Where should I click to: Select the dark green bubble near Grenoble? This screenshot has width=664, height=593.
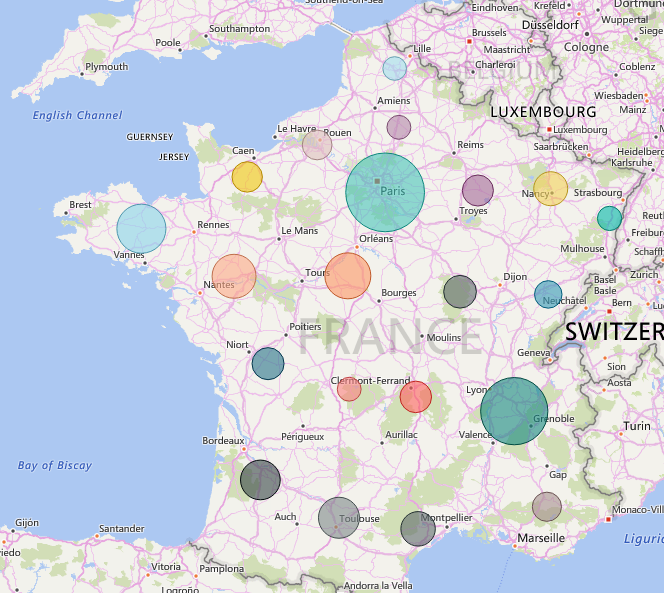pyautogui.click(x=514, y=411)
